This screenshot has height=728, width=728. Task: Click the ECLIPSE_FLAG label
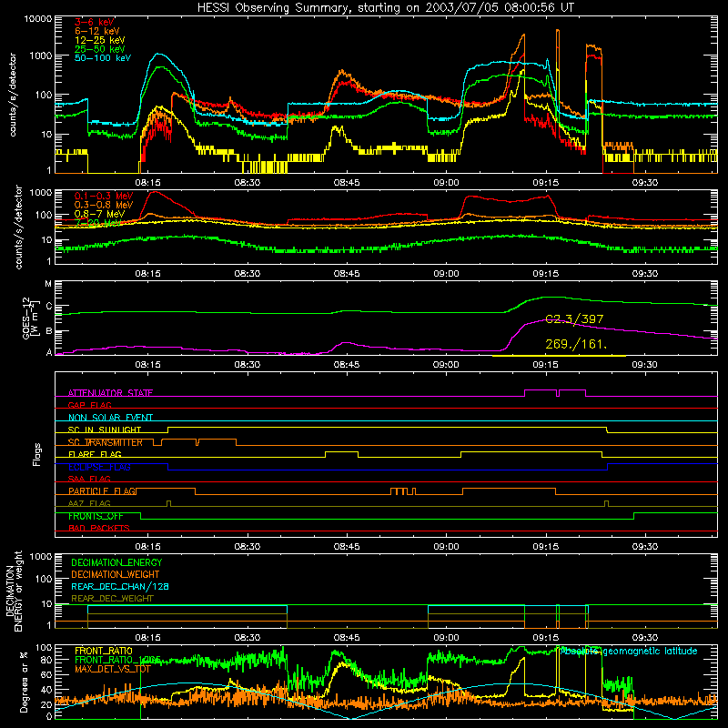coord(99,467)
